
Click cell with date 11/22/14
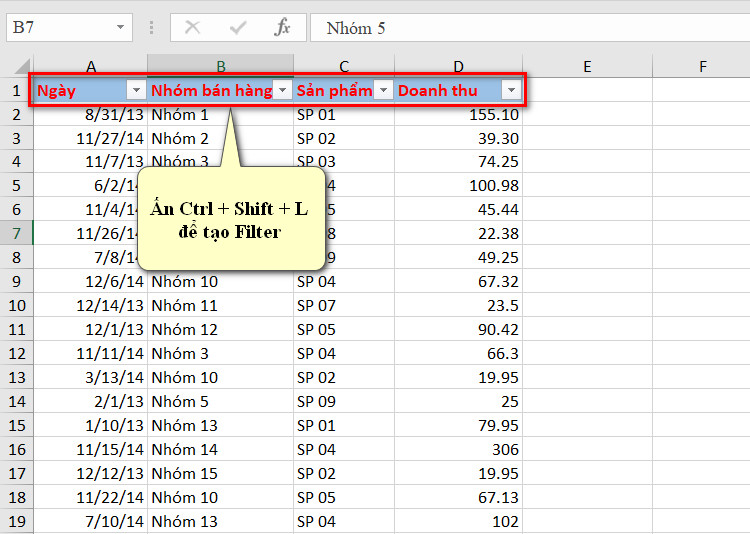click(x=90, y=497)
